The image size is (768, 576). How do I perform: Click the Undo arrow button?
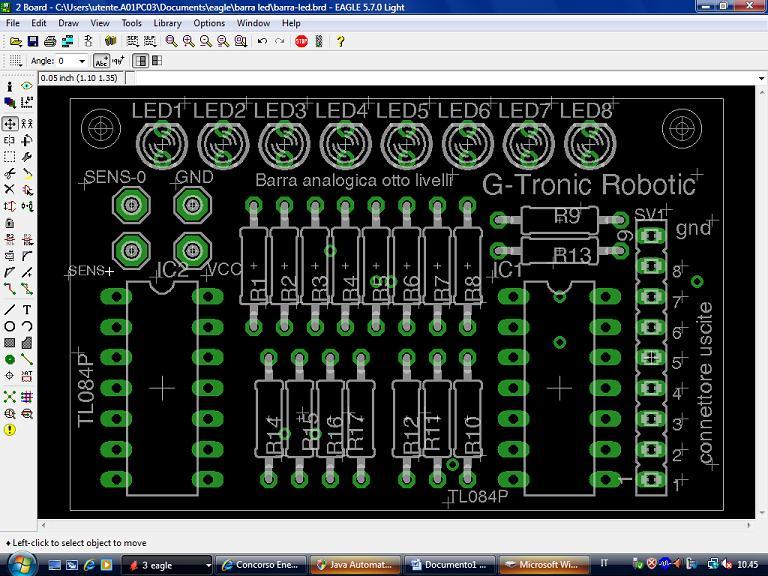(261, 41)
